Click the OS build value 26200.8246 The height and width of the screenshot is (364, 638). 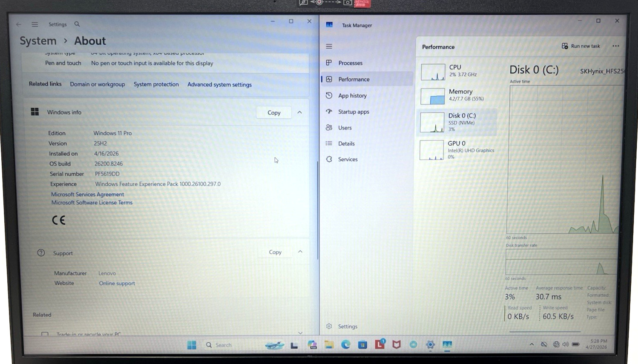[x=109, y=163]
